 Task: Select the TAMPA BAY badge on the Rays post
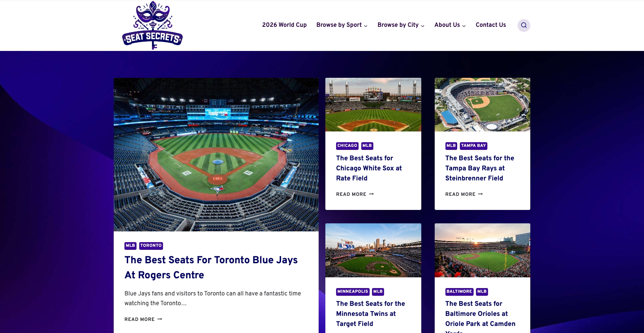point(473,146)
